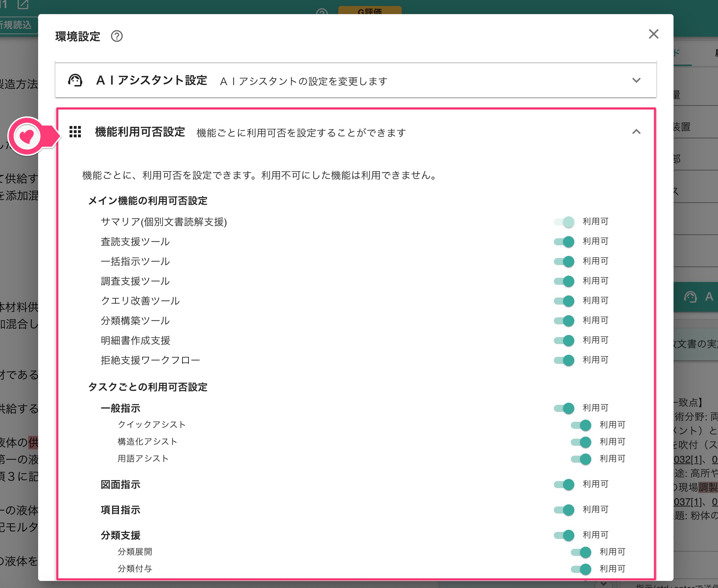This screenshot has width=718, height=588.
Task: Toggle 分類付与 availability switch
Action: point(581,569)
